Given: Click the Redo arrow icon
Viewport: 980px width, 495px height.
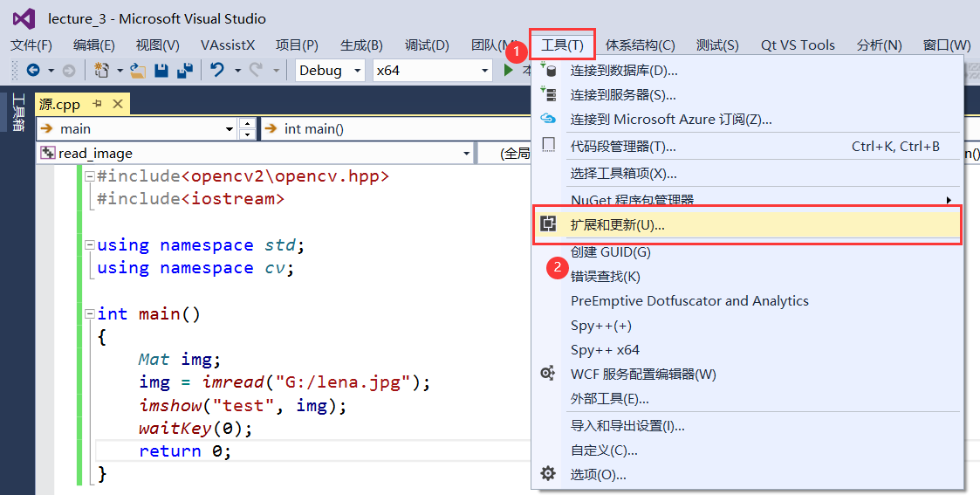Looking at the screenshot, I should [257, 70].
